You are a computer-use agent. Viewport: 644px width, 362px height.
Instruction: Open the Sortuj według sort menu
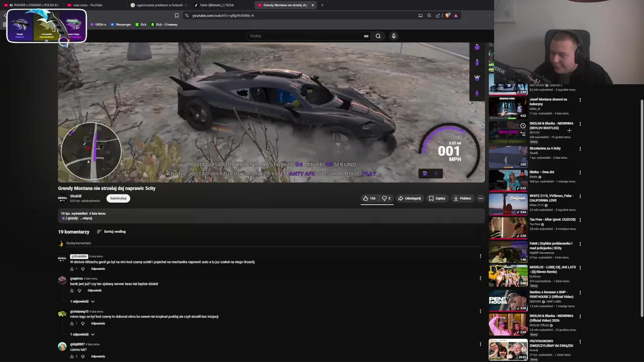(111, 232)
